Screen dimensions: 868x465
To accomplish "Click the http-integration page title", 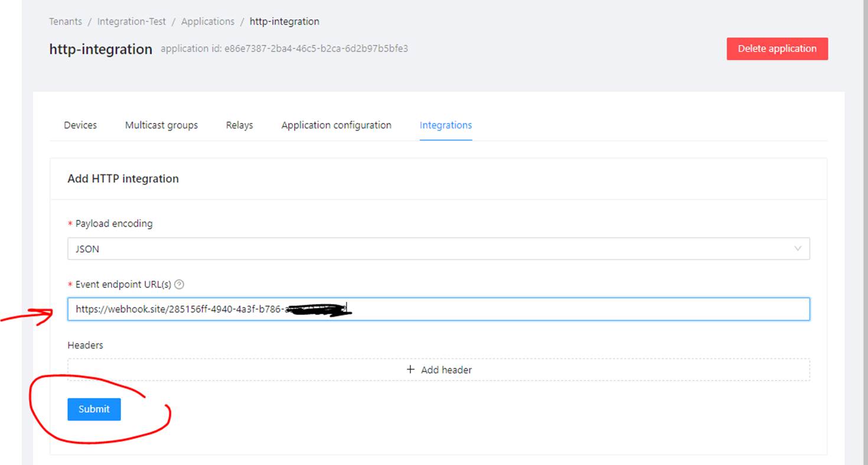I will coord(101,49).
